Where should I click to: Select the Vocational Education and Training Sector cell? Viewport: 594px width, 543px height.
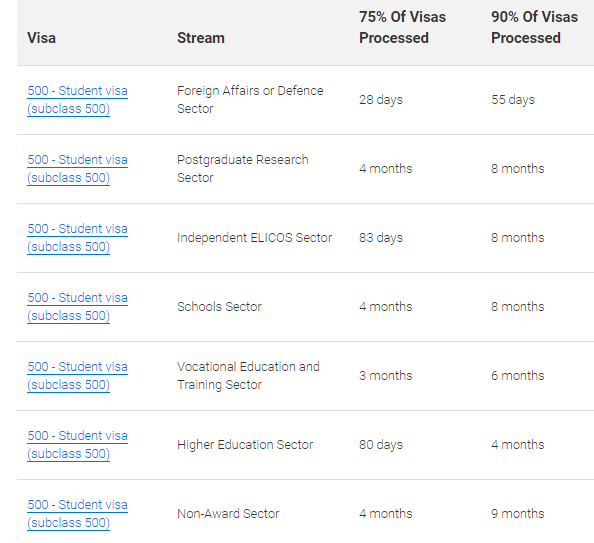[248, 376]
